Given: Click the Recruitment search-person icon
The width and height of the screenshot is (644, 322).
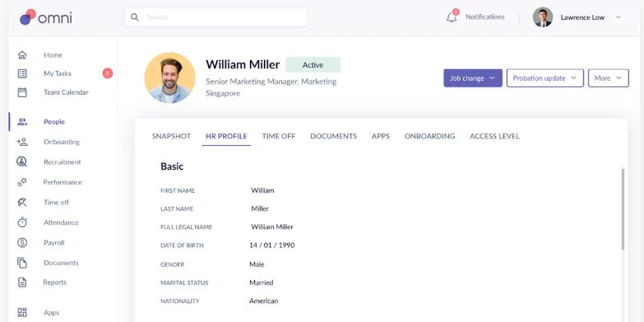Looking at the screenshot, I should click(x=21, y=161).
